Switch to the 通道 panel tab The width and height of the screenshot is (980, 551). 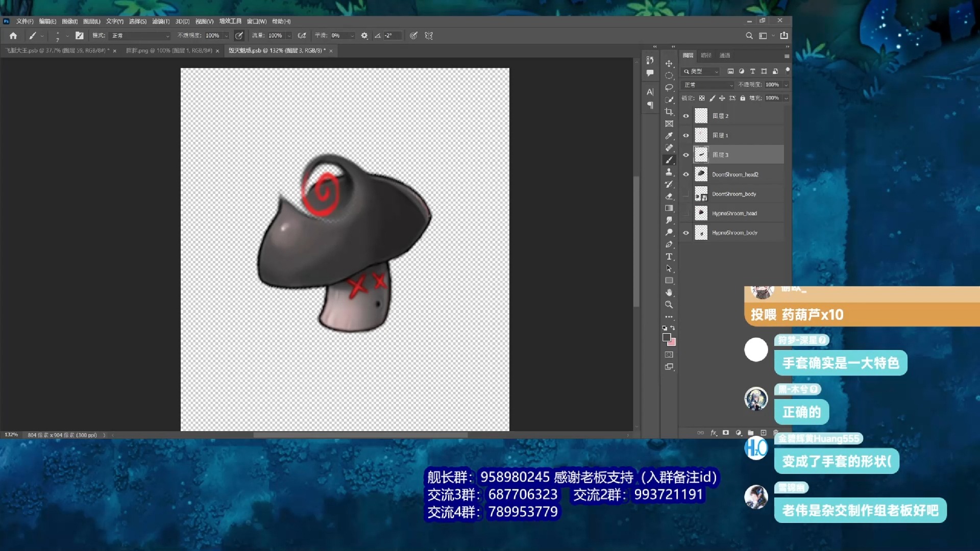(725, 55)
